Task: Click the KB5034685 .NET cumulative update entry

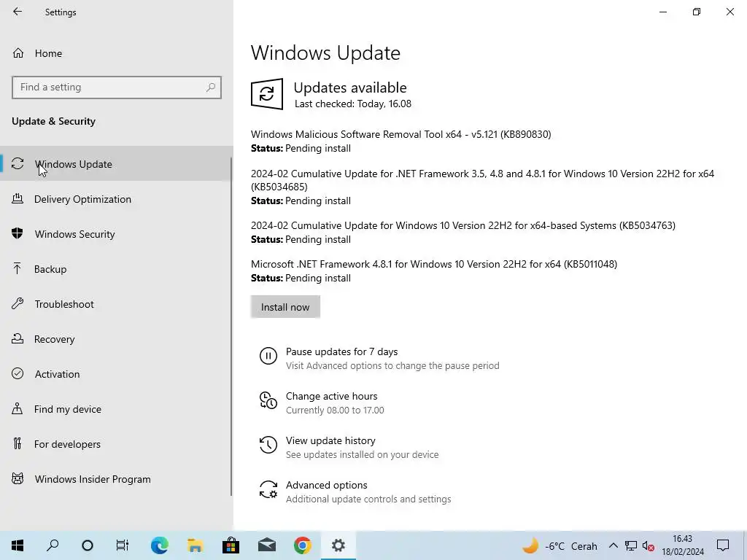Action: [x=483, y=180]
